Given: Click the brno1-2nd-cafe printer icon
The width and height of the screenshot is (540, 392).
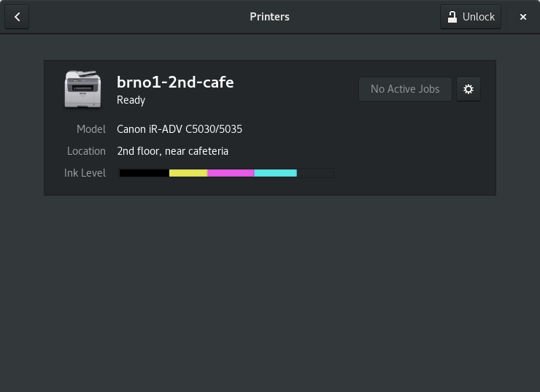Looking at the screenshot, I should point(83,89).
